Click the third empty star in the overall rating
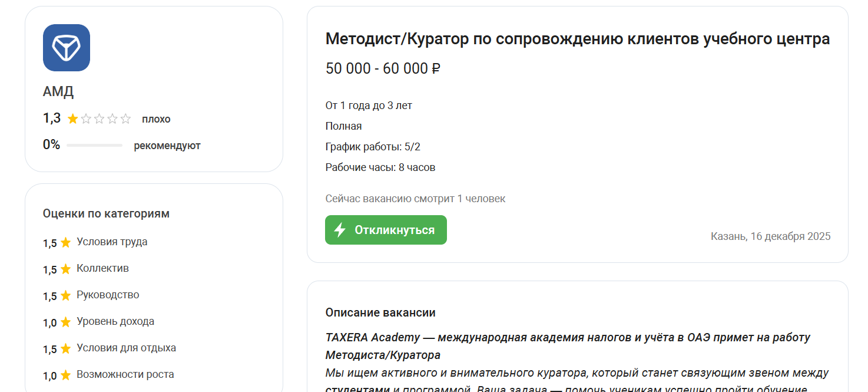The image size is (868, 392). [98, 118]
